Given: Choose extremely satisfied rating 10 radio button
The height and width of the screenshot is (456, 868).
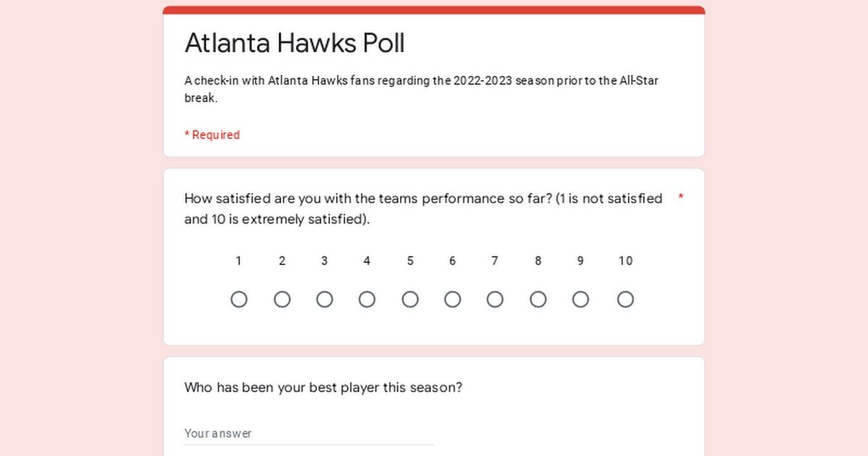Looking at the screenshot, I should pyautogui.click(x=626, y=300).
